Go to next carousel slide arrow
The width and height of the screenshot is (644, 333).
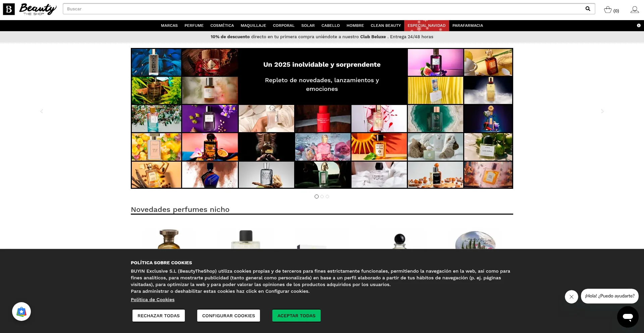click(602, 111)
